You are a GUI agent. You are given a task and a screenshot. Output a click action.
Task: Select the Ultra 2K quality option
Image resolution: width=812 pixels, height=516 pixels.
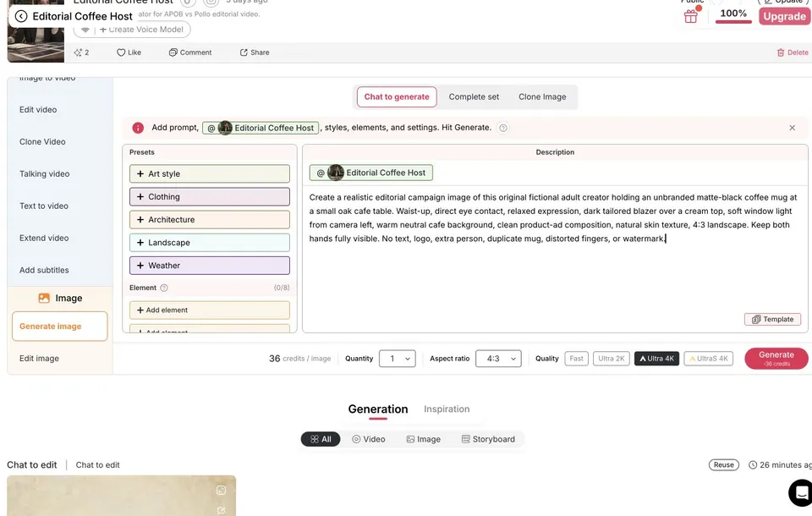tap(611, 359)
